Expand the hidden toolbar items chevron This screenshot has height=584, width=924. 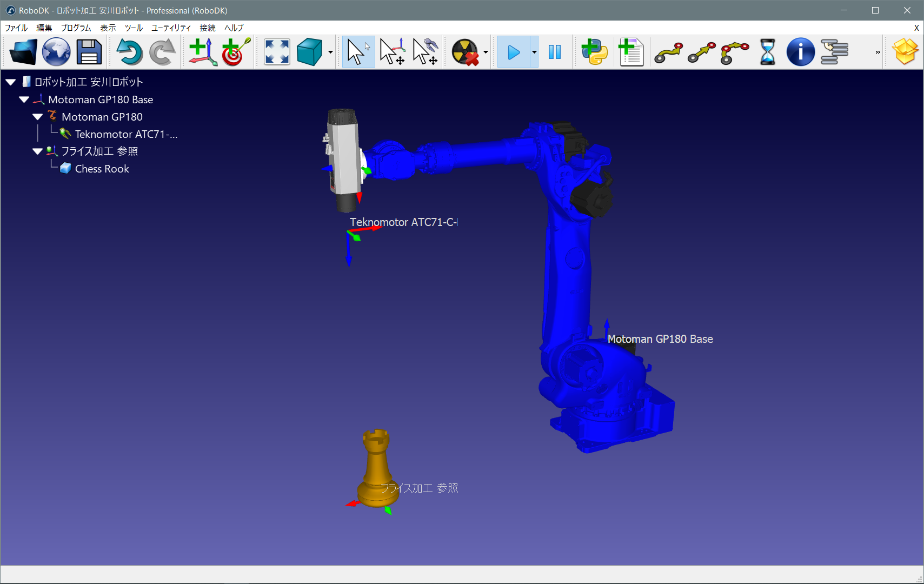point(878,52)
